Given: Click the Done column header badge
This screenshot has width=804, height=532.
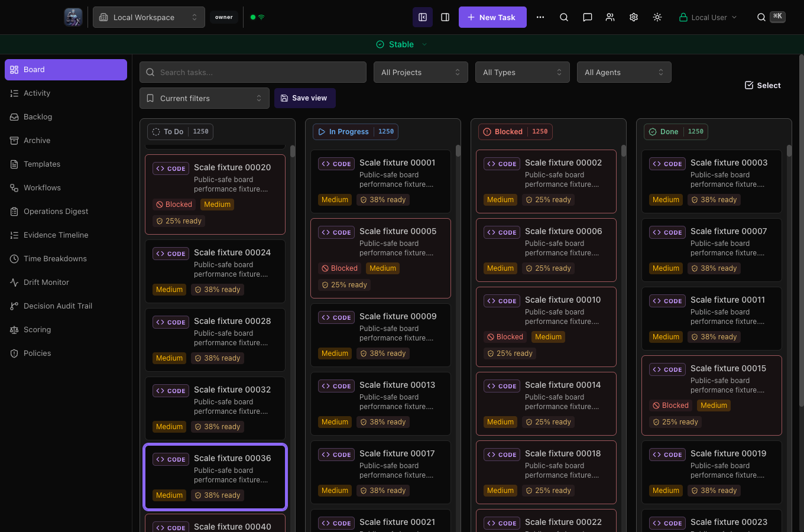Looking at the screenshot, I should point(676,132).
